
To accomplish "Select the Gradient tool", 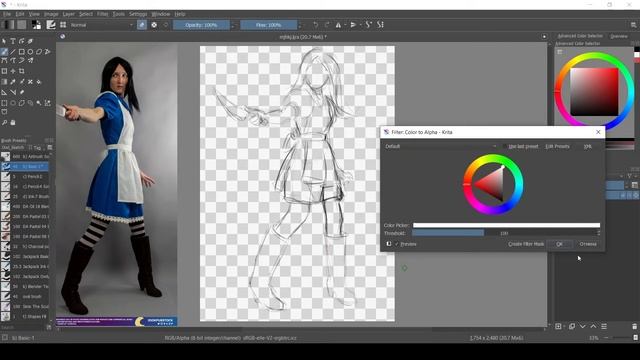I will point(4,82).
